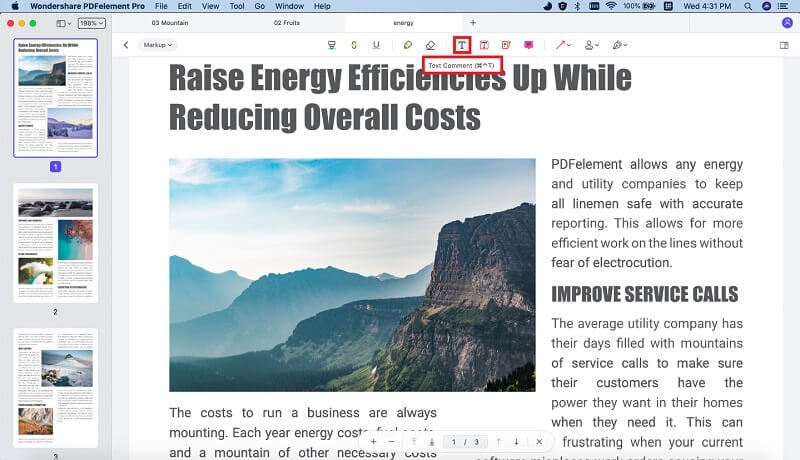Viewport: 800px width, 460px height.
Task: Close the floating page navigation bar
Action: pos(539,442)
